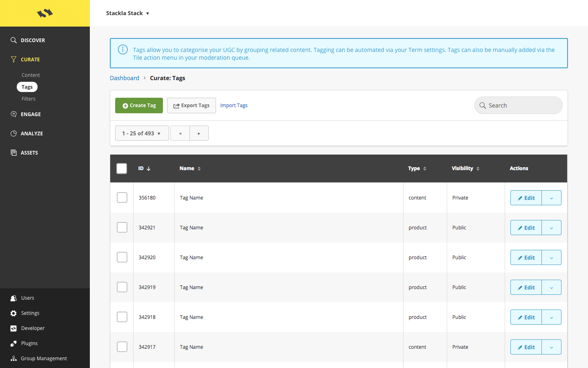
Task: Open Settings gear icon in sidebar
Action: 13,313
